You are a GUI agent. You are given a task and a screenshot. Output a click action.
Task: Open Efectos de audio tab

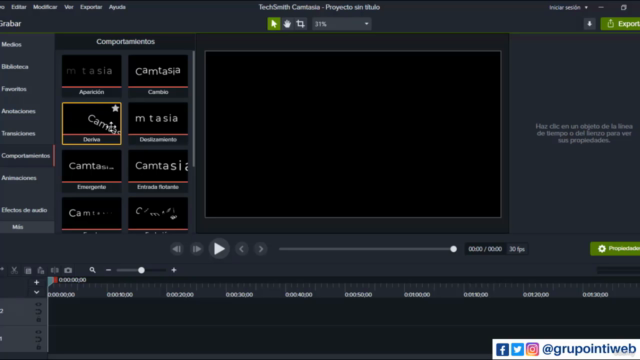(x=24, y=210)
